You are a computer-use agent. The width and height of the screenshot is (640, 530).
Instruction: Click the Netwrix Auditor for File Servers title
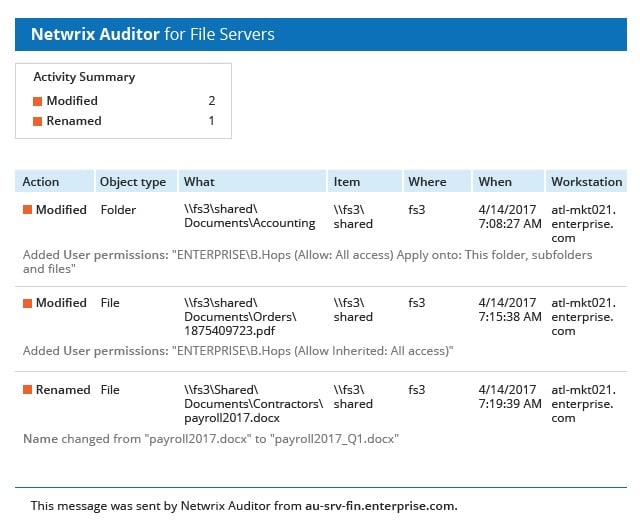tap(153, 34)
